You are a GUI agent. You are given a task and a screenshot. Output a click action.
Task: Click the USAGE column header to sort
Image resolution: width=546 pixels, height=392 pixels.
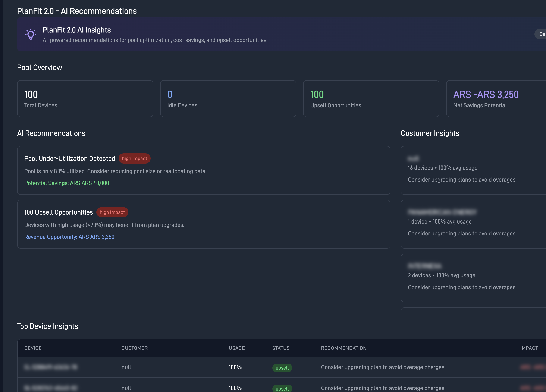click(x=237, y=348)
